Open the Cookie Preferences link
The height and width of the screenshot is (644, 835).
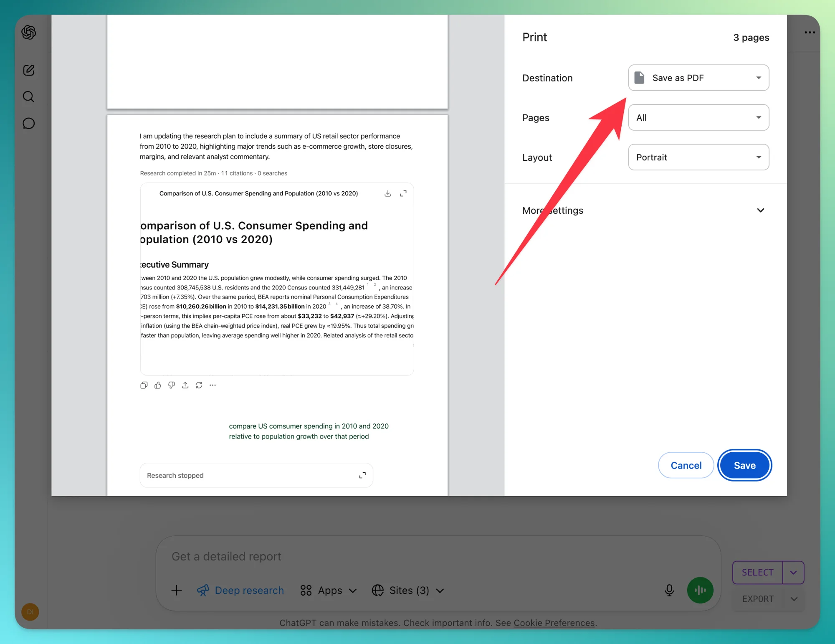[x=554, y=623]
